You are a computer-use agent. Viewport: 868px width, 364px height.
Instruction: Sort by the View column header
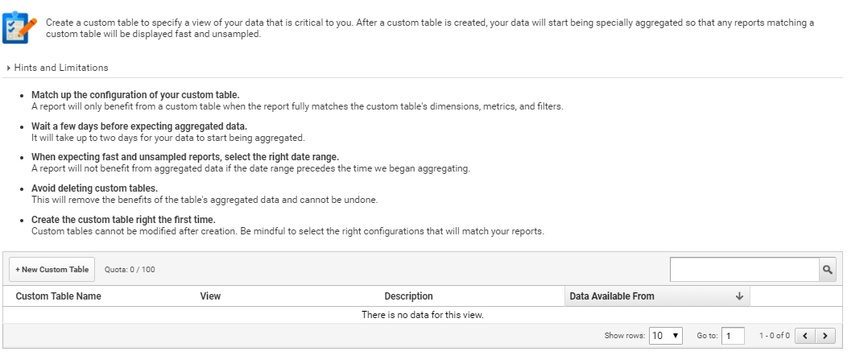click(x=210, y=296)
